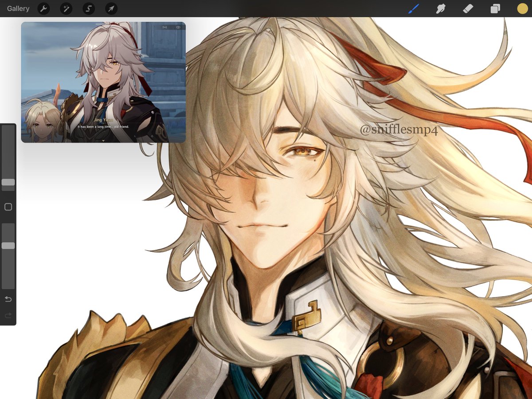This screenshot has height=399, width=532.
Task: Select the Eraser tool
Action: click(x=468, y=8)
